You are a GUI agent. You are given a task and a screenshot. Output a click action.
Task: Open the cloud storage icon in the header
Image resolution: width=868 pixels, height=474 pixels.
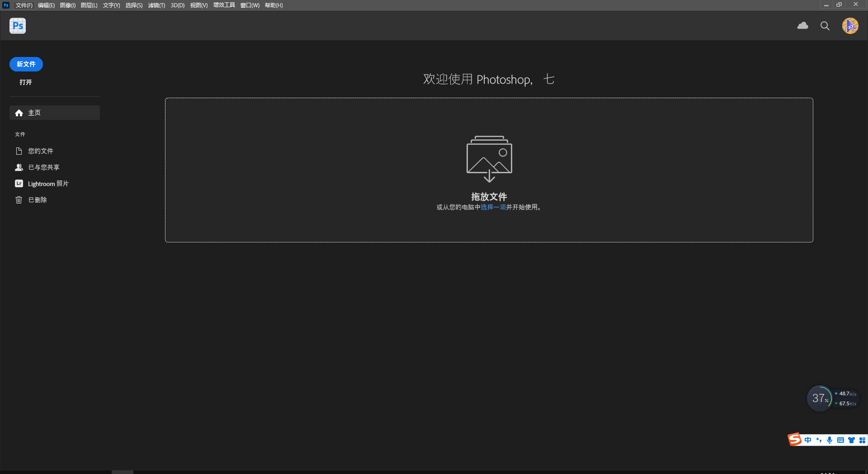[x=803, y=26]
